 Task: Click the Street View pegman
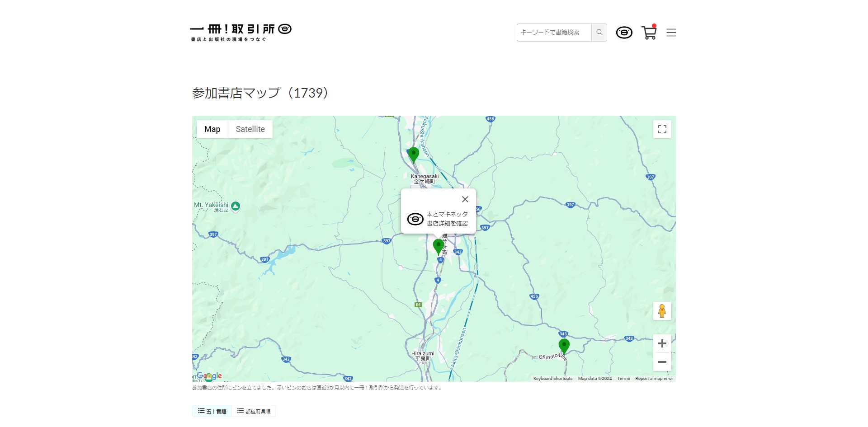pos(662,311)
